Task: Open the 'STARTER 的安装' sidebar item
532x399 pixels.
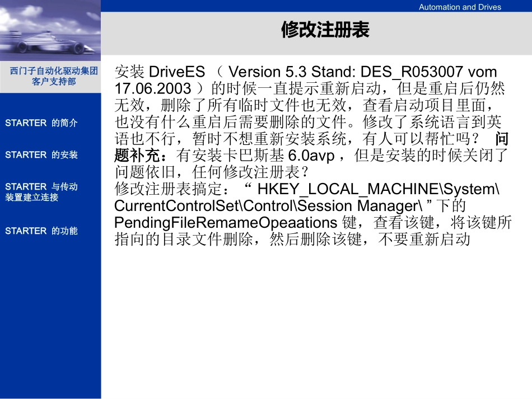Action: tap(41, 154)
